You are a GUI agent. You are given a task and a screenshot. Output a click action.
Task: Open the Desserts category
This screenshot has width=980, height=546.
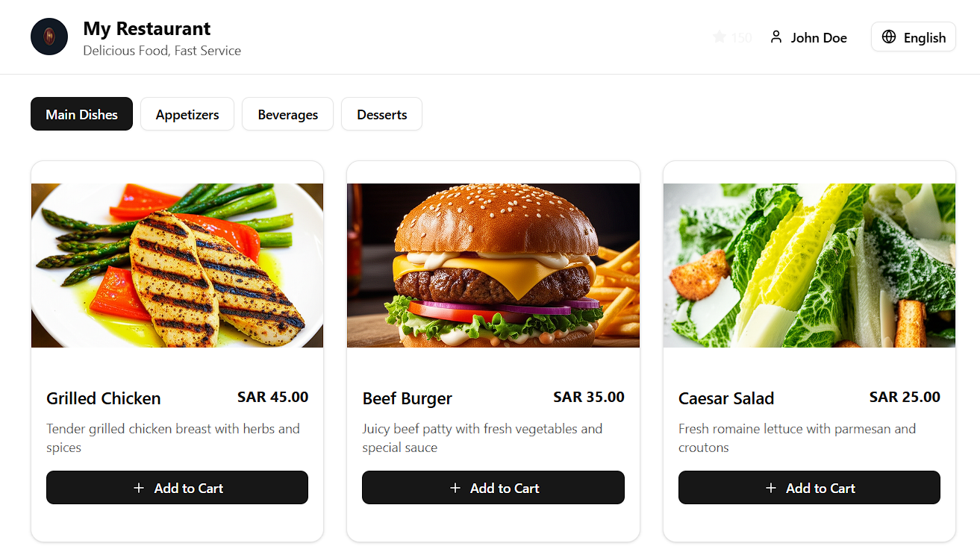381,114
